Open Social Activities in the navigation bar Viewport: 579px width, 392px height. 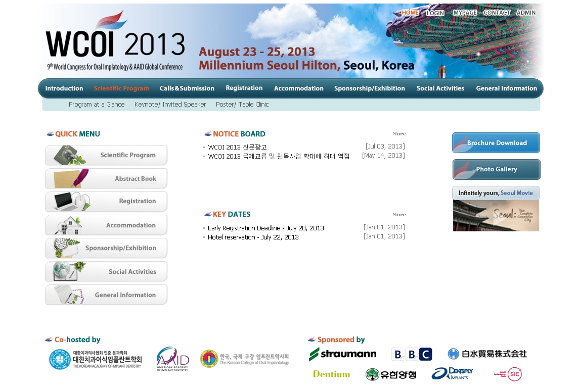pos(440,88)
